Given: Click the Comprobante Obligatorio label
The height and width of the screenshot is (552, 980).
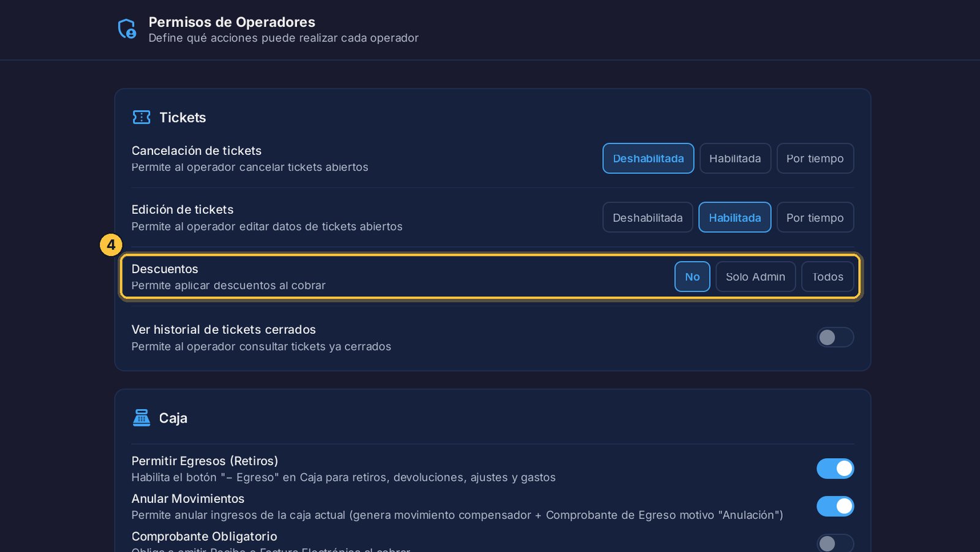Looking at the screenshot, I should (205, 536).
